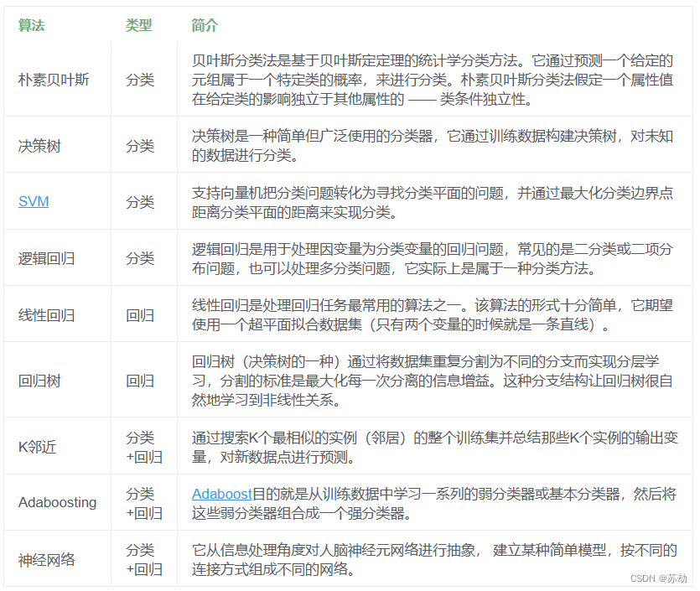Open the Adaboost hyperlink in the description
Screen dimensions: 700x591
click(222, 494)
